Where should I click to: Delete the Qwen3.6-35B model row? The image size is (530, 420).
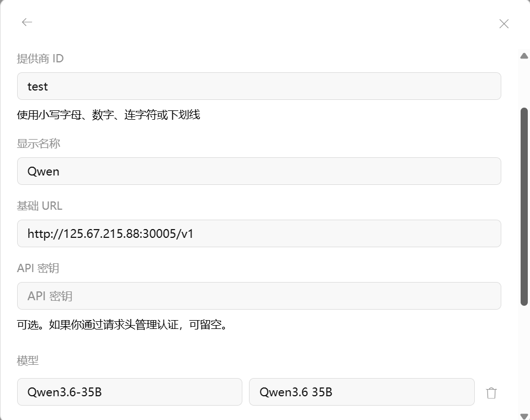click(491, 392)
